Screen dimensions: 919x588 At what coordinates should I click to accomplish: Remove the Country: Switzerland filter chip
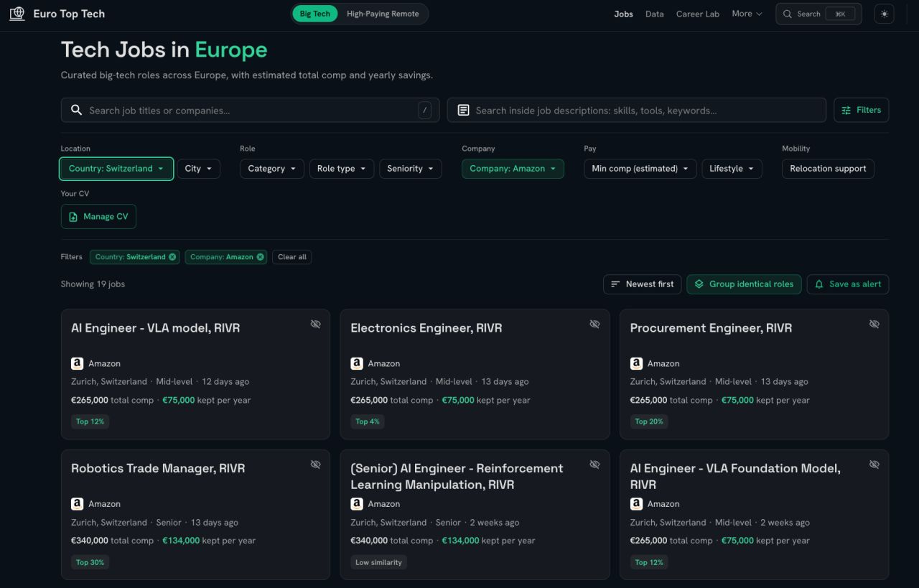tap(172, 257)
